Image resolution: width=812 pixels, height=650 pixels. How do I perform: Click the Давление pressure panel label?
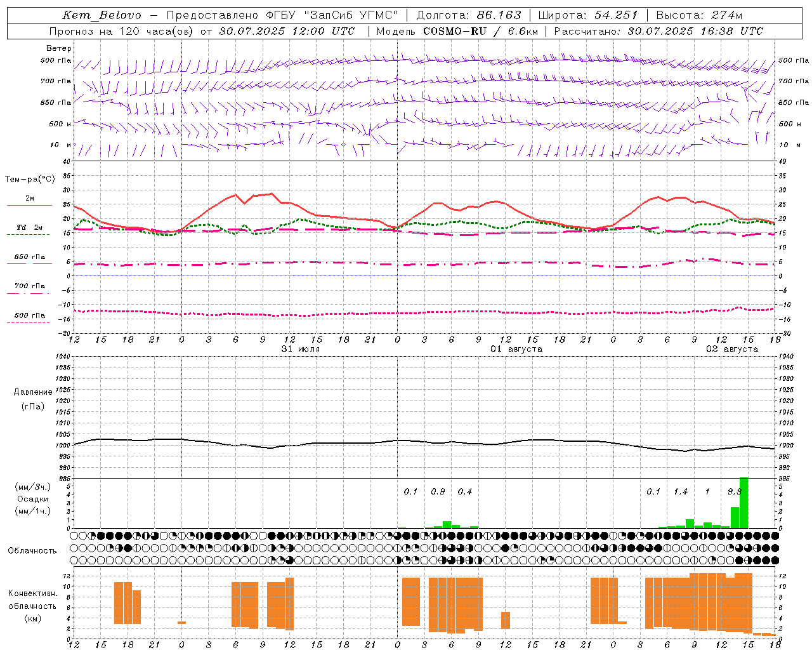coord(33,392)
